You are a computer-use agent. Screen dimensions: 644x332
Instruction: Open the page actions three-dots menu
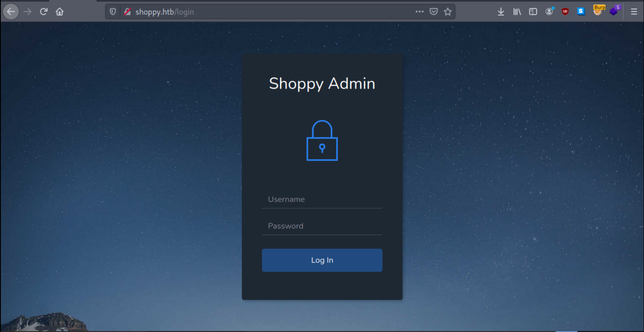click(419, 12)
